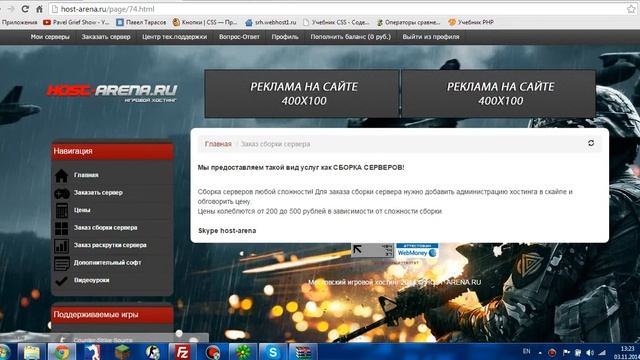Click the refresh icon in the breadcrumb bar
The image size is (640, 360).
(591, 143)
